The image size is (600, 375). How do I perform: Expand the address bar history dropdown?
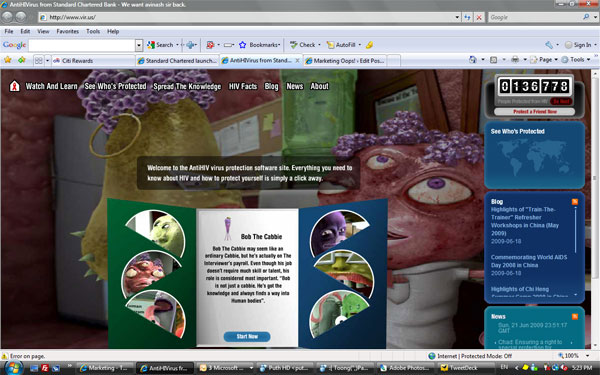click(457, 17)
